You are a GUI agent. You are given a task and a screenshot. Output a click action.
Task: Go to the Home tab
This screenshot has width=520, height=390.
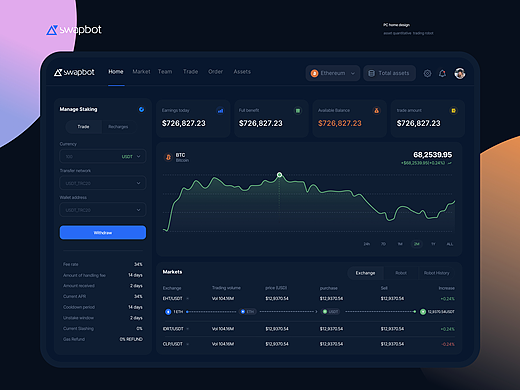point(116,72)
